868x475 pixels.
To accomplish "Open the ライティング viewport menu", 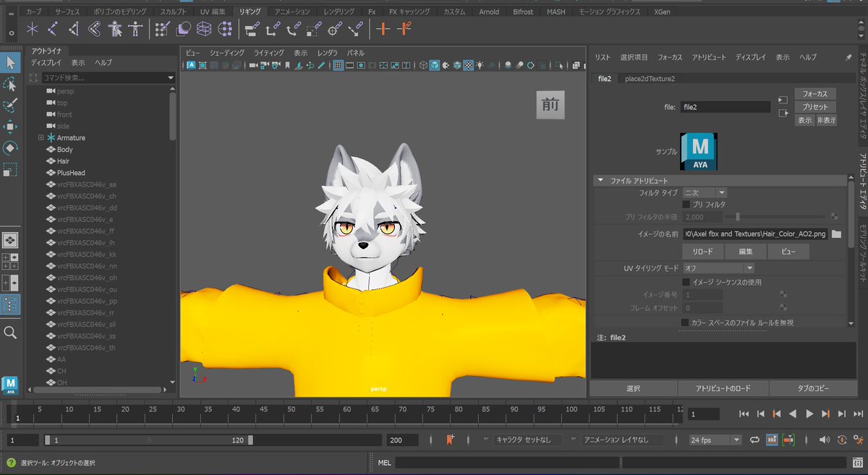I will [x=269, y=53].
